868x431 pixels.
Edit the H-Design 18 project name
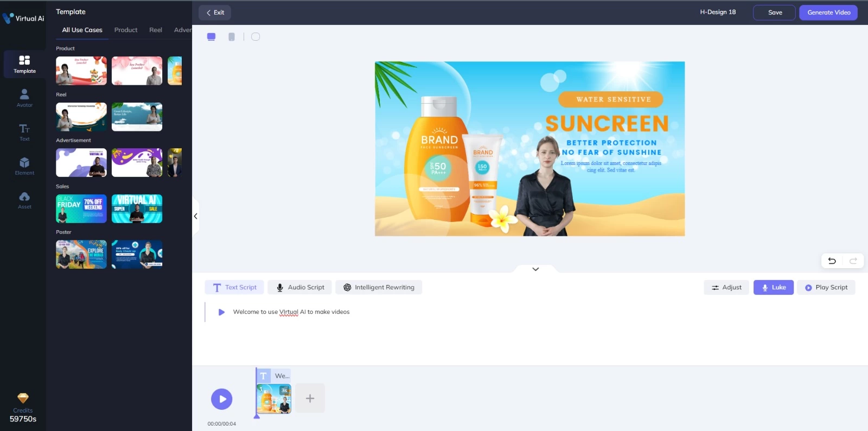718,12
